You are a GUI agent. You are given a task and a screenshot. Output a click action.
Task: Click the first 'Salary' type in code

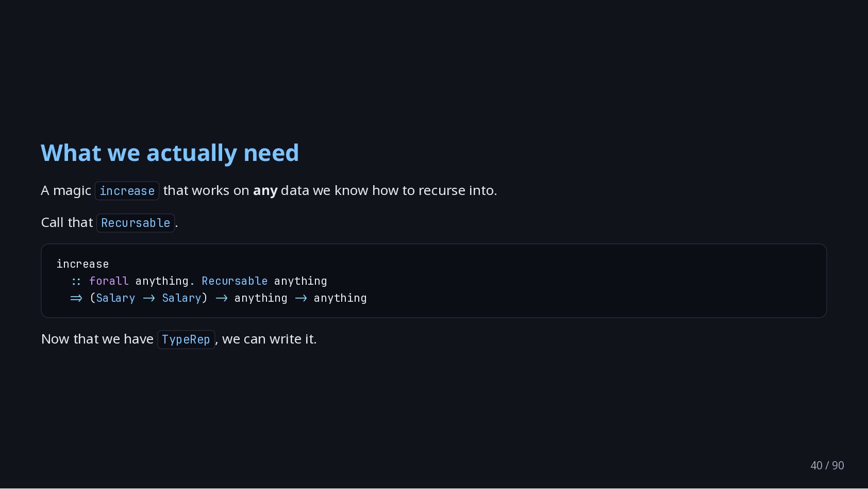(115, 298)
